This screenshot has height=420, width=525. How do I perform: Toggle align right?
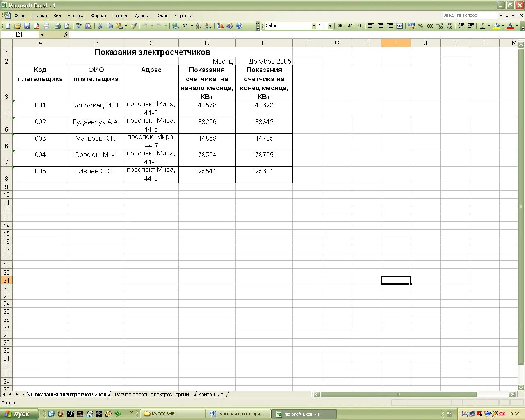[x=390, y=26]
